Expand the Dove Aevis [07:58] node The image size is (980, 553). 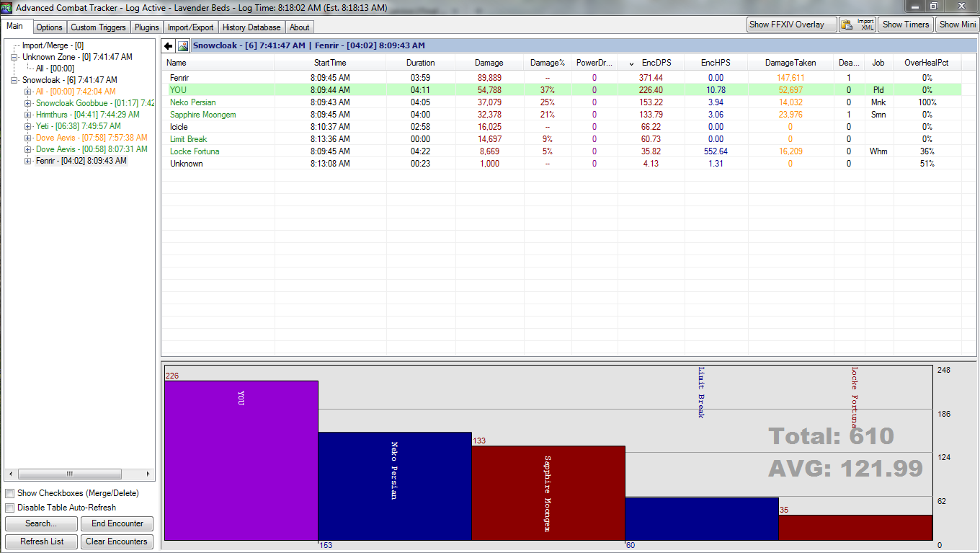(x=28, y=138)
